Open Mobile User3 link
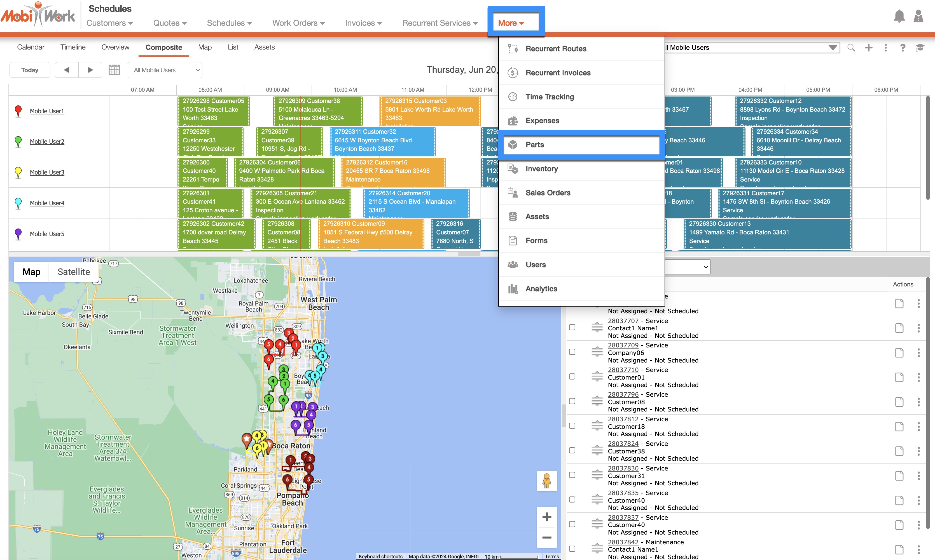The width and height of the screenshot is (935, 560). [x=47, y=173]
